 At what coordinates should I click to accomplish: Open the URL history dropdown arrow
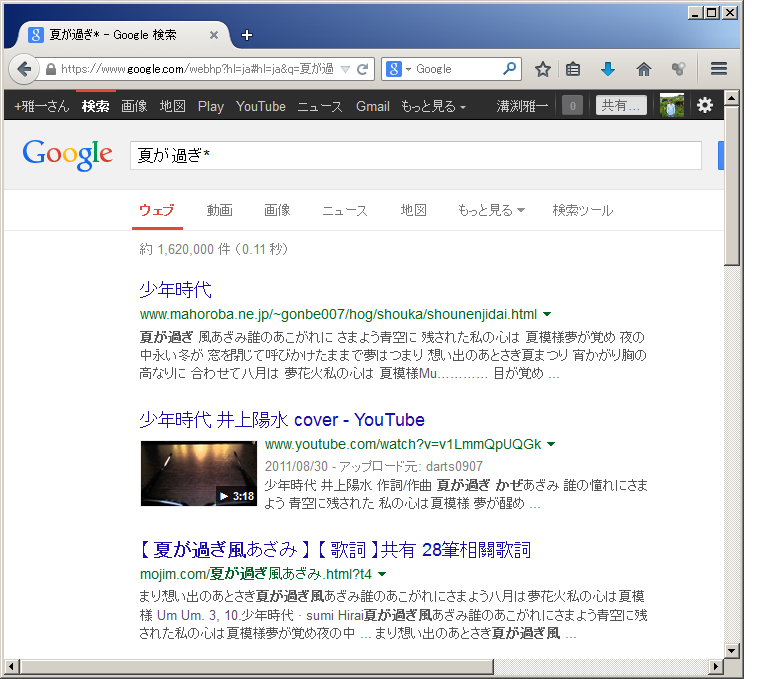(345, 69)
